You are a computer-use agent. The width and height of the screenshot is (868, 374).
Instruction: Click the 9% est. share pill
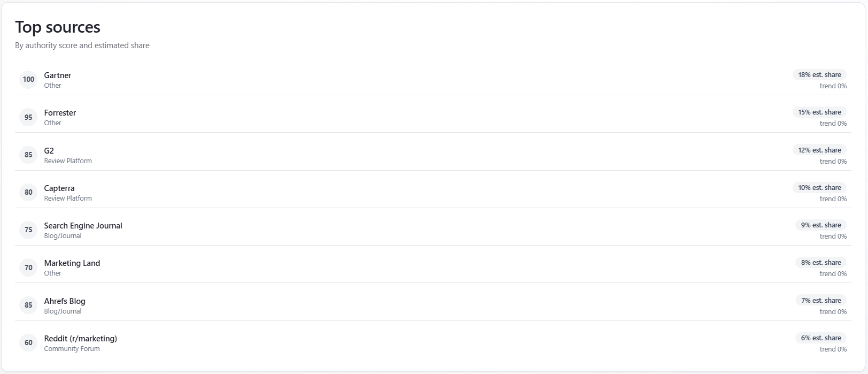[820, 225]
